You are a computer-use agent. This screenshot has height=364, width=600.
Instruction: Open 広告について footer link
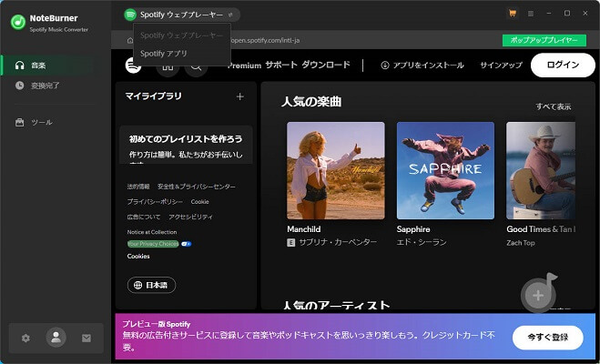pos(144,217)
